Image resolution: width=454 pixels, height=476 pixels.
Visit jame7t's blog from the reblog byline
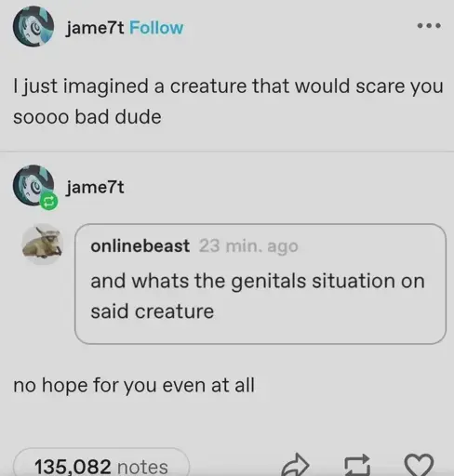pyautogui.click(x=95, y=188)
